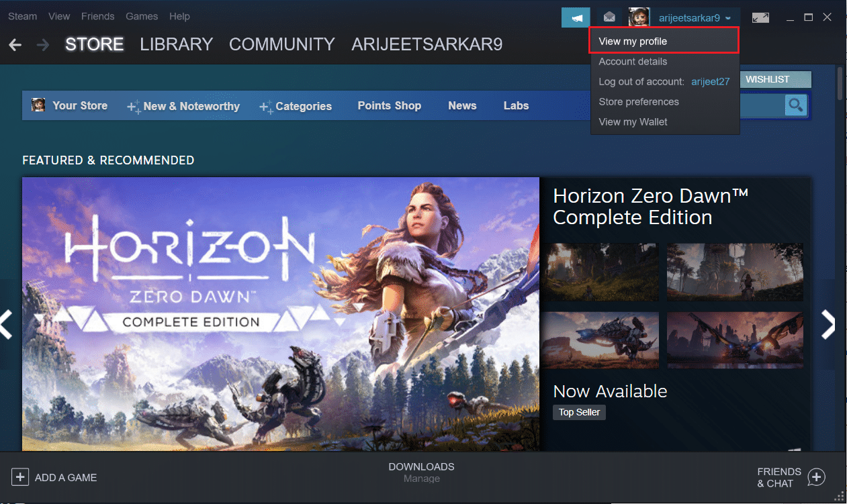Screen dimensions: 847x504
Task: Click the Top Seller tag
Action: pyautogui.click(x=579, y=412)
